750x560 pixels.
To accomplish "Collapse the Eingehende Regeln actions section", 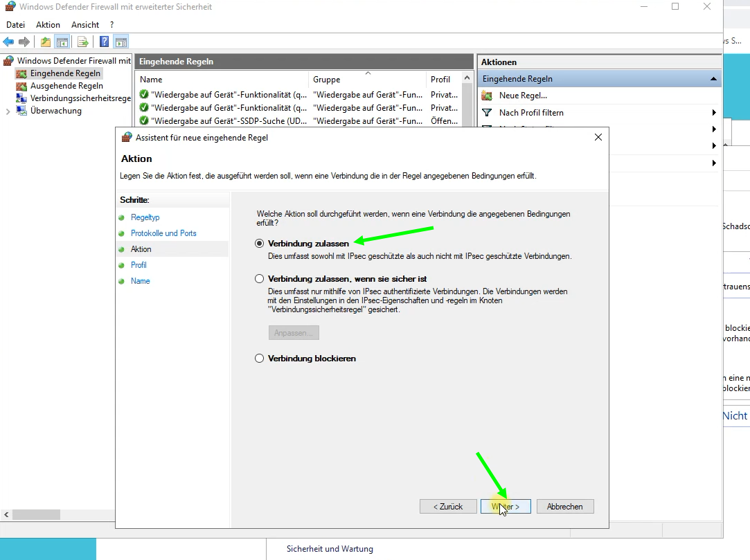I will click(x=713, y=79).
